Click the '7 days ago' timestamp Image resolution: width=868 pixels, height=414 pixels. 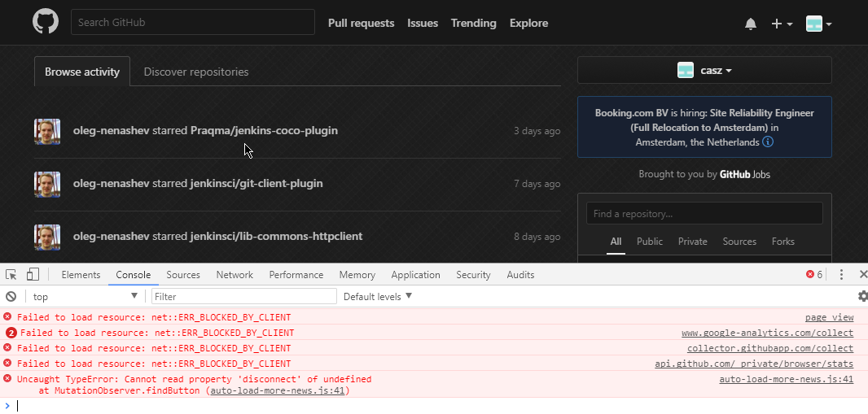537,184
